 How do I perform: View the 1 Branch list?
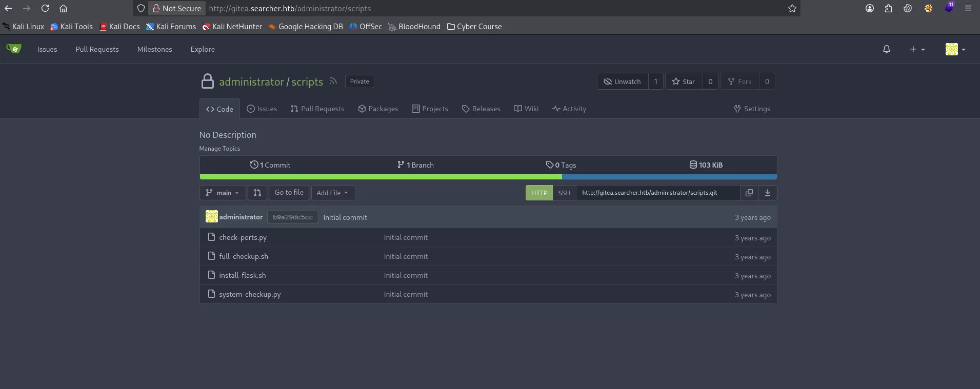pyautogui.click(x=415, y=165)
